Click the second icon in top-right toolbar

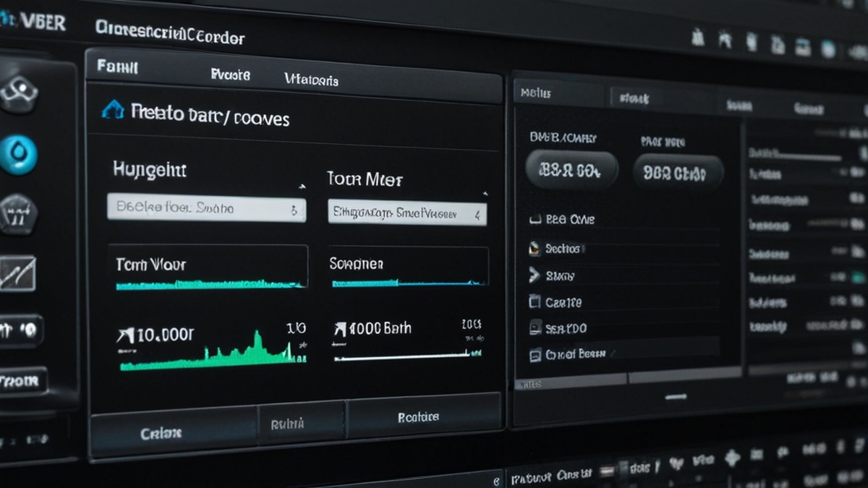725,40
